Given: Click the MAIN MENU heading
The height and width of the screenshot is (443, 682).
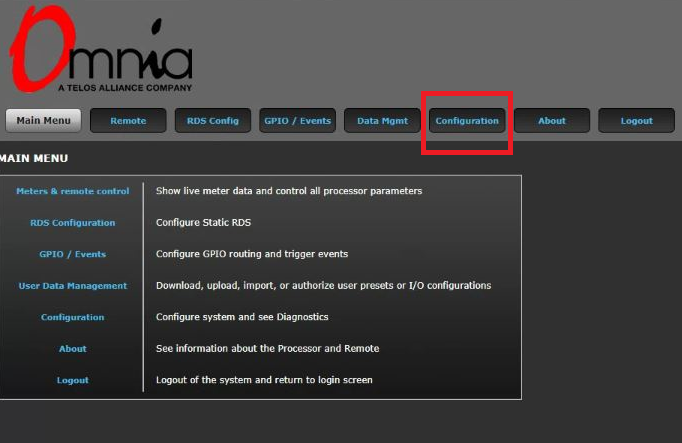Looking at the screenshot, I should tap(34, 158).
